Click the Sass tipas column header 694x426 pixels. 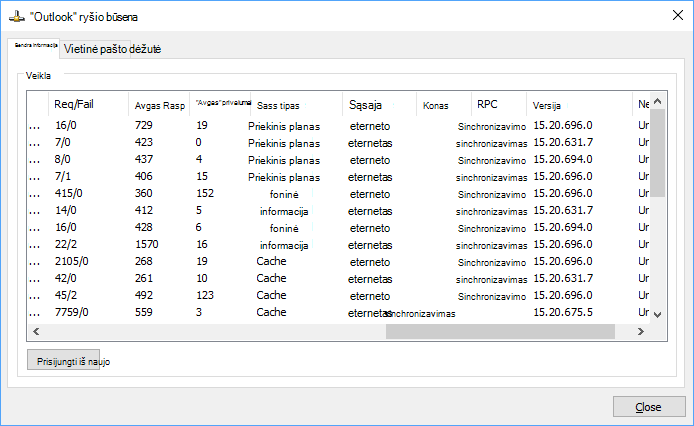297,105
